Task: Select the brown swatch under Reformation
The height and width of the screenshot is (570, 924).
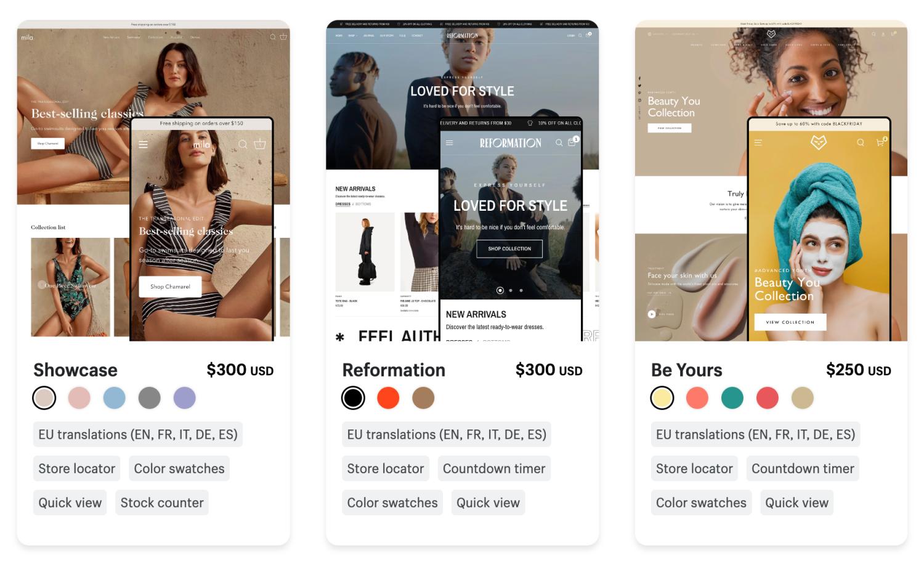Action: tap(423, 398)
